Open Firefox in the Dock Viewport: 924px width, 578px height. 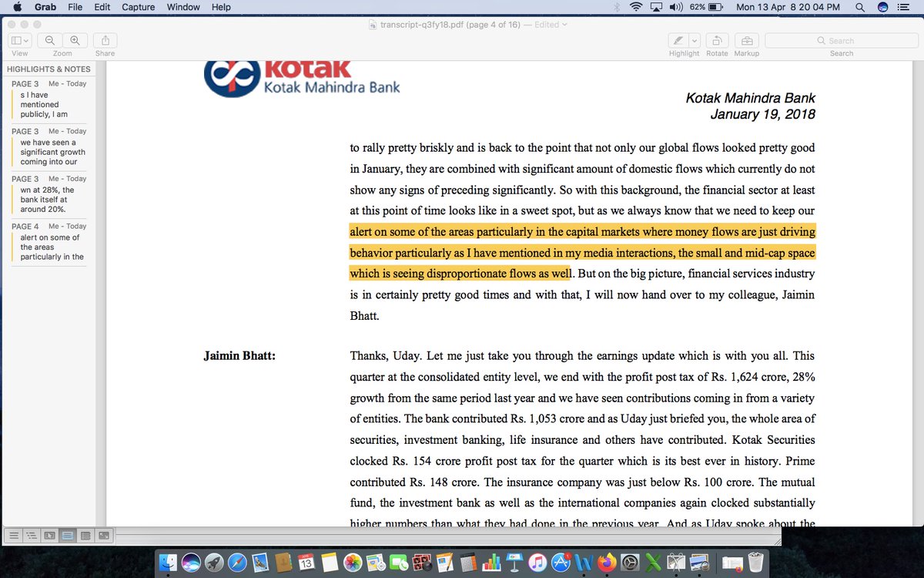tap(607, 563)
